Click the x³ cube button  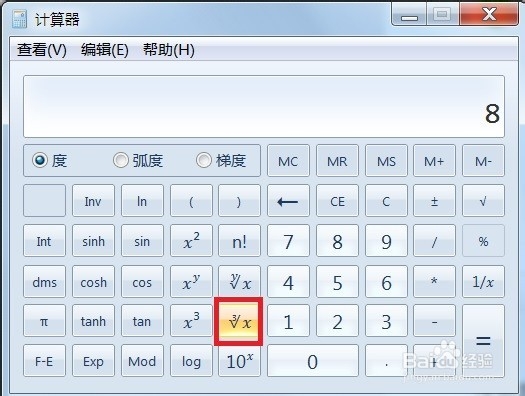coord(191,321)
